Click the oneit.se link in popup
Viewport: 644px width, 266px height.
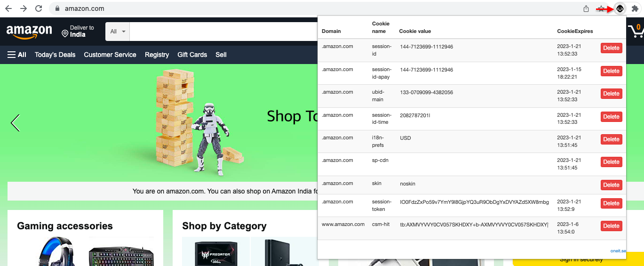pyautogui.click(x=618, y=251)
